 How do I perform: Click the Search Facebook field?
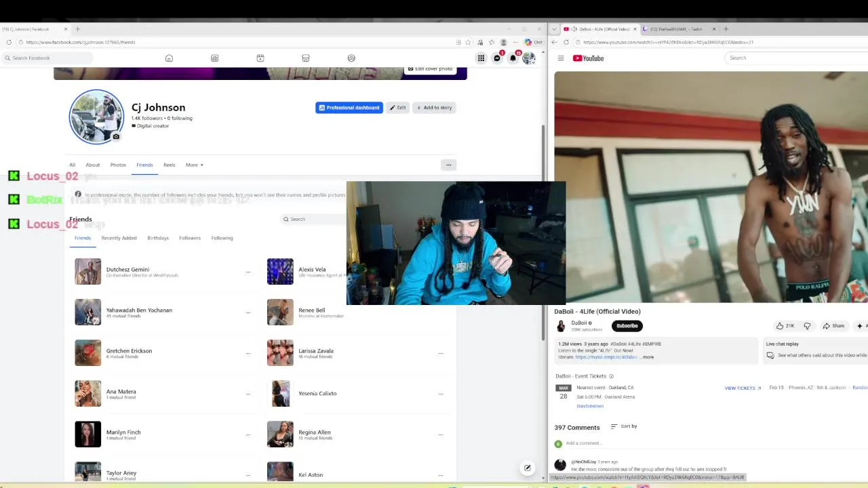coord(47,58)
